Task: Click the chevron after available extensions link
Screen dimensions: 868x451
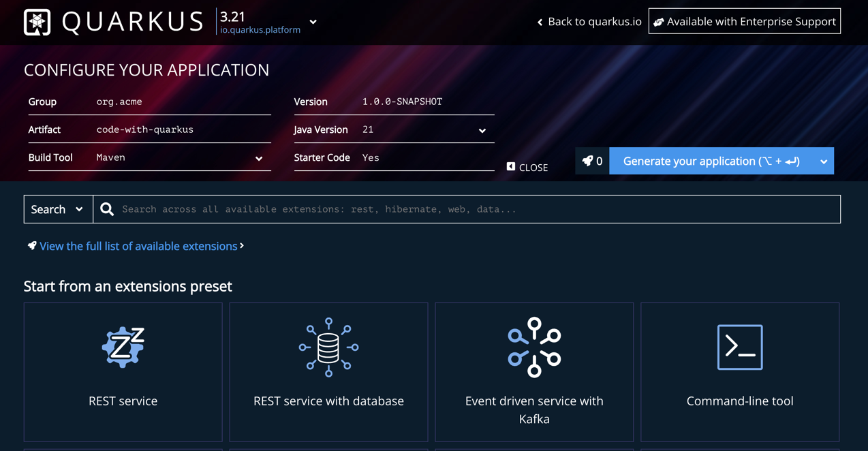Action: click(x=242, y=246)
